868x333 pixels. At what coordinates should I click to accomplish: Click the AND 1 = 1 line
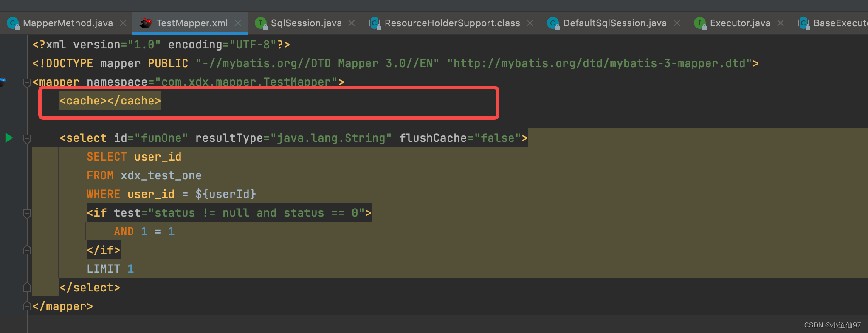[144, 231]
